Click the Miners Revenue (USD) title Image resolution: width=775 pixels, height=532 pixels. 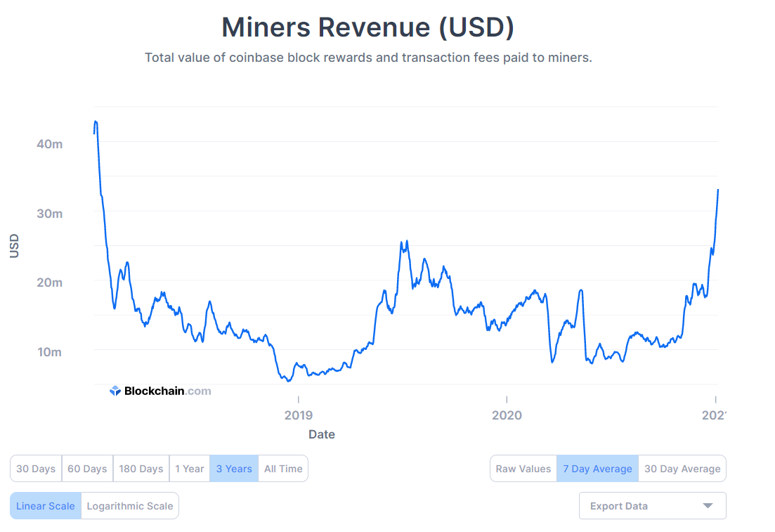pos(368,27)
